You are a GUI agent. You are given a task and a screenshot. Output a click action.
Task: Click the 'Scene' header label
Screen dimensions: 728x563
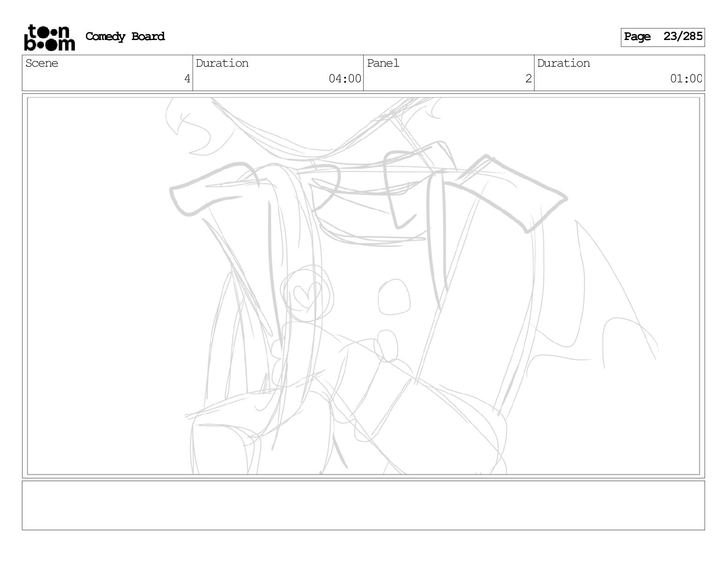(42, 63)
